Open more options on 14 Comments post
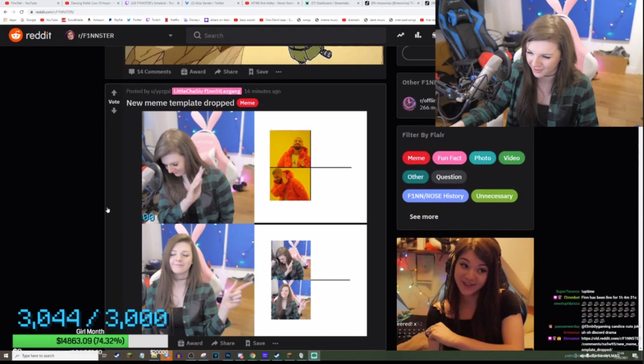Image resolution: width=644 pixels, height=364 pixels. click(x=278, y=72)
